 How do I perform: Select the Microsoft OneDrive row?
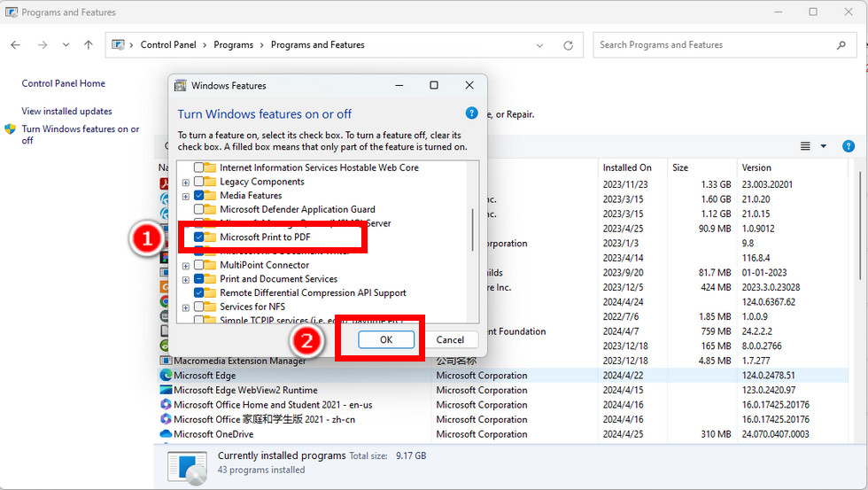pyautogui.click(x=503, y=434)
